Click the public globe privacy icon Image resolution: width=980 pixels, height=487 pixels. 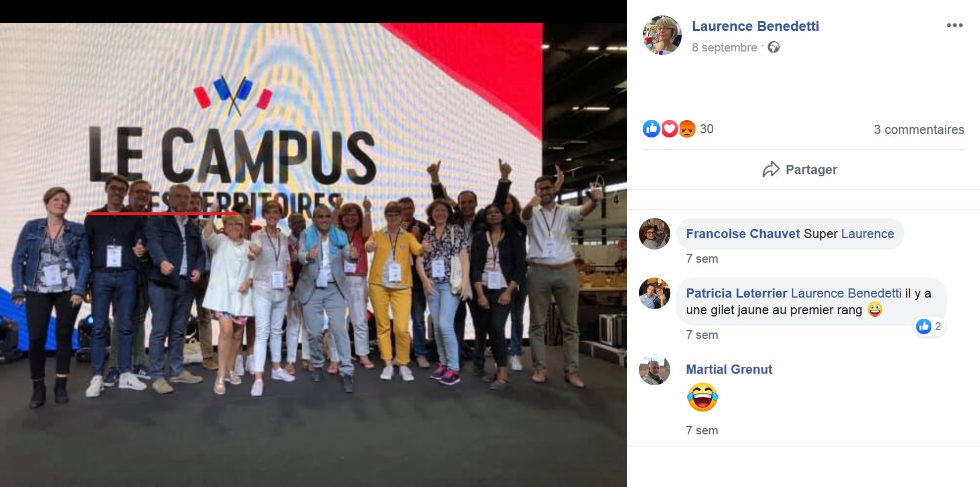773,47
